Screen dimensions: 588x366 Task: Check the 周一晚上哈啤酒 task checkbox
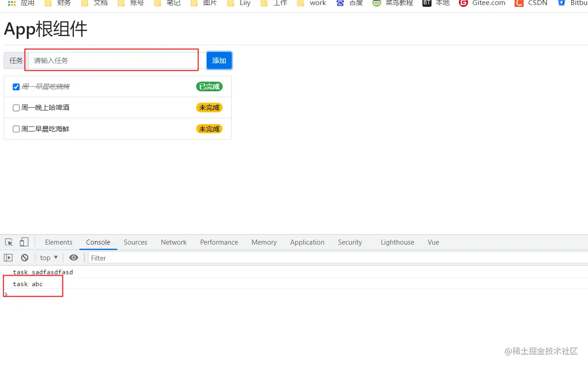tap(16, 108)
